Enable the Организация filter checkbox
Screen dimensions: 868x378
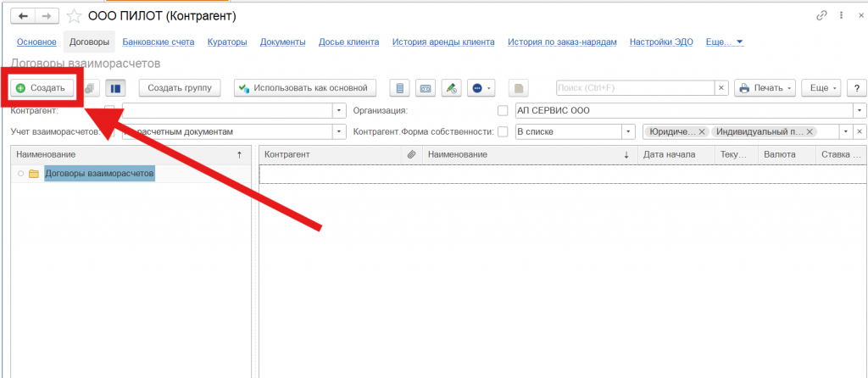coord(503,110)
